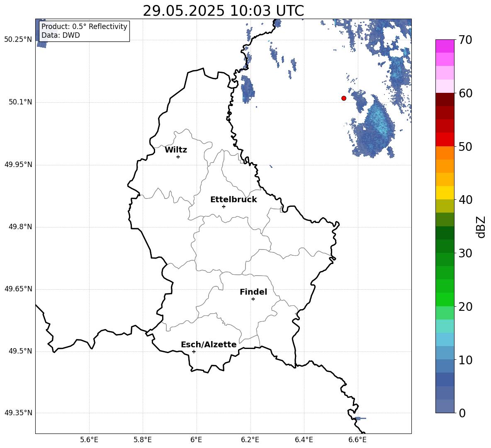
Task: Select the Wiltz city label
Action: [176, 150]
